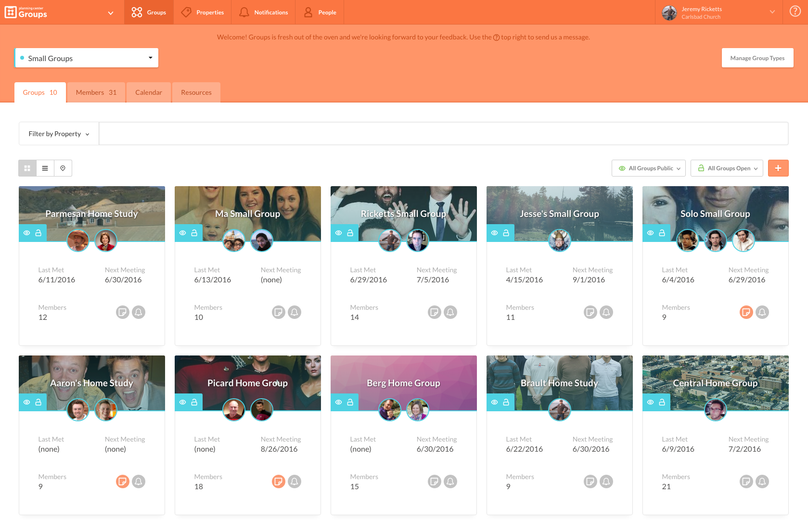Image resolution: width=808 pixels, height=532 pixels.
Task: Click the bell icon on Parmesan Home Study card
Action: [x=139, y=312]
